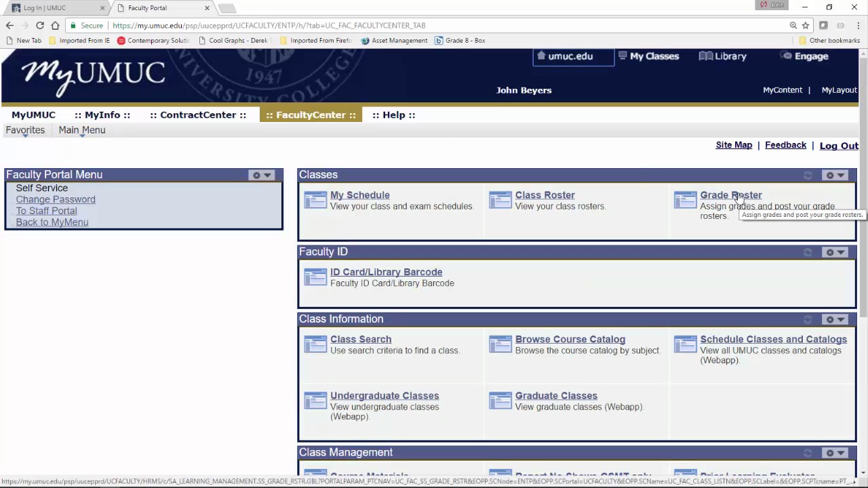The width and height of the screenshot is (868, 488).
Task: Go to browser home page
Action: coord(55,25)
